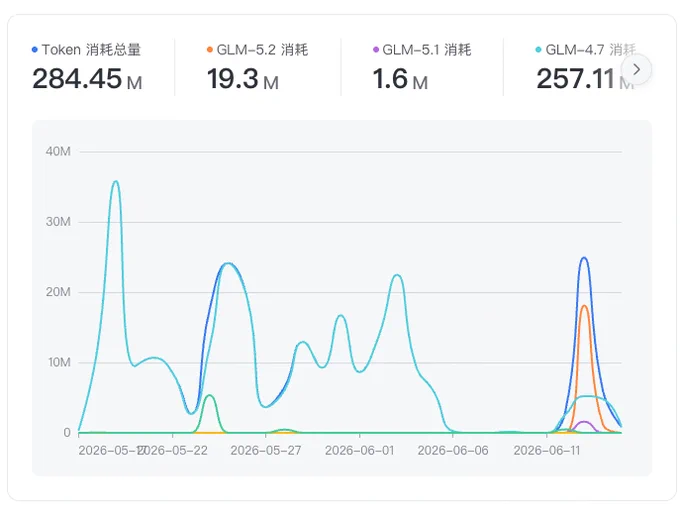The image size is (680, 517).
Task: Click the 257.11 M value
Action: (x=585, y=79)
